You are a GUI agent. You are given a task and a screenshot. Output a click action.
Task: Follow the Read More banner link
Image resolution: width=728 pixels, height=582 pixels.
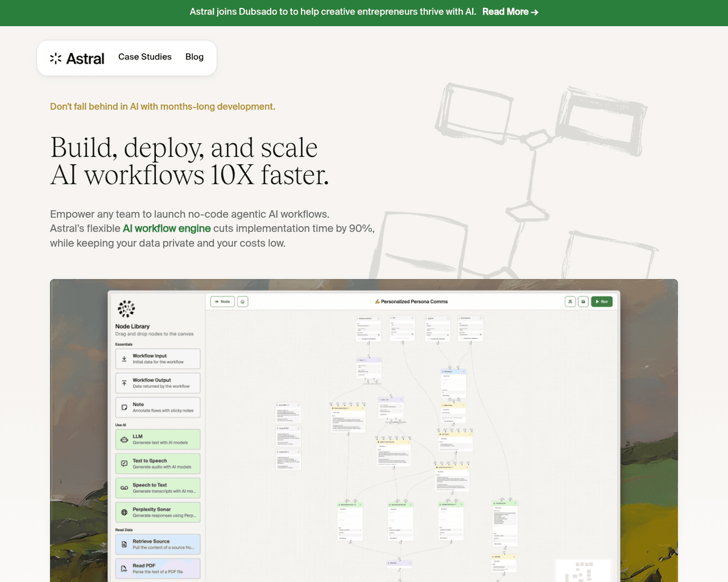(510, 12)
